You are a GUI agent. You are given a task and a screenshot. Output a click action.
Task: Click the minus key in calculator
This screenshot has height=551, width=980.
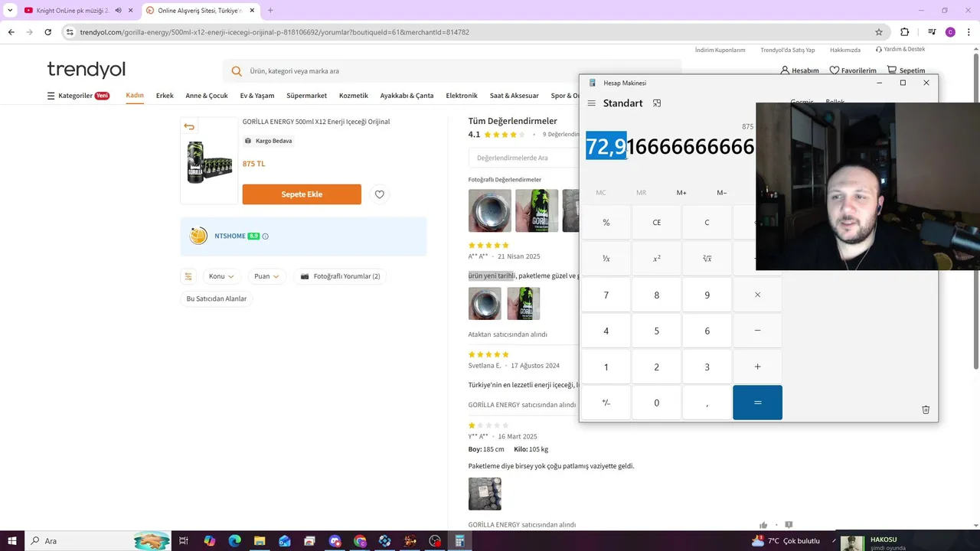(x=757, y=331)
